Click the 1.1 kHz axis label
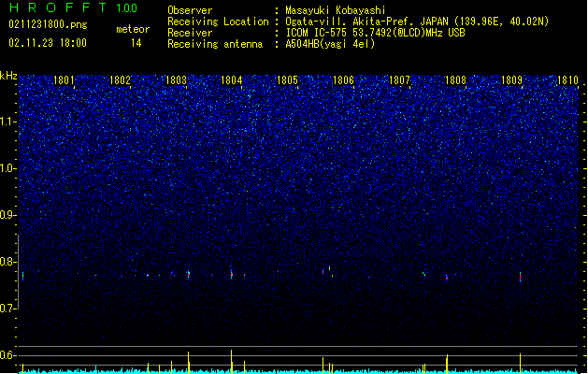This screenshot has width=588, height=374. point(8,122)
